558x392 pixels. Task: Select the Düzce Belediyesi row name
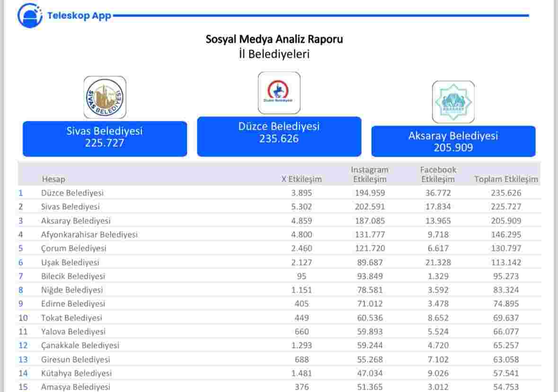72,193
